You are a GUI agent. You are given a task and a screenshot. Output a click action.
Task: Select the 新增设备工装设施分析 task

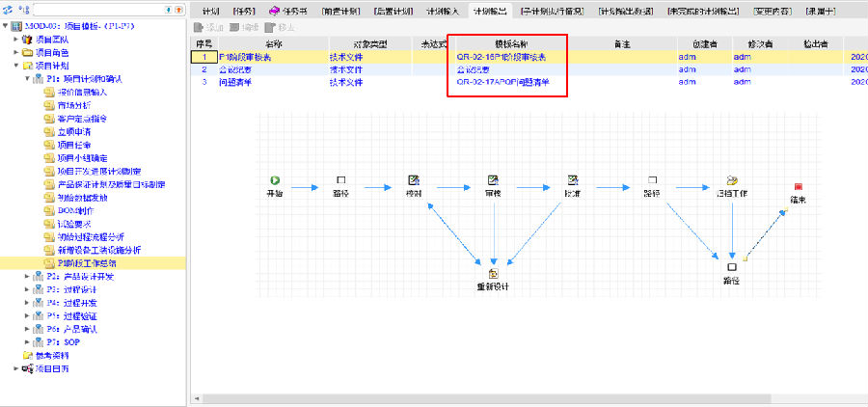(x=99, y=250)
